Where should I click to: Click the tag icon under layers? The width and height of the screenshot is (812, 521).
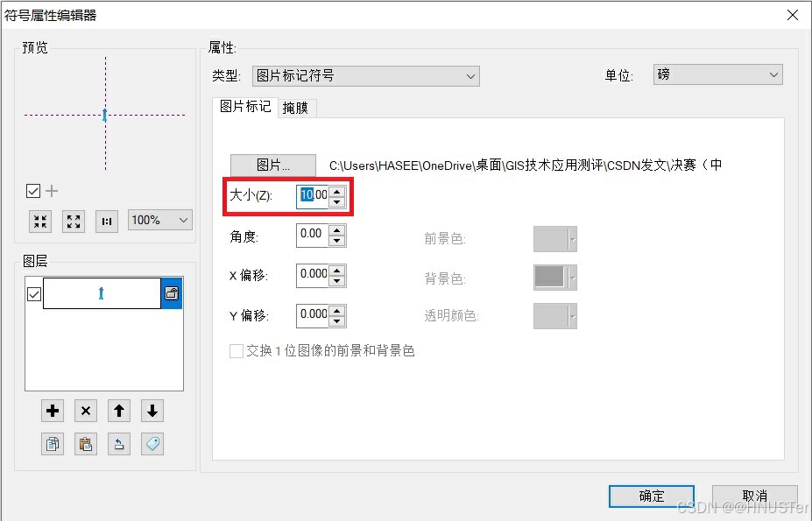152,444
